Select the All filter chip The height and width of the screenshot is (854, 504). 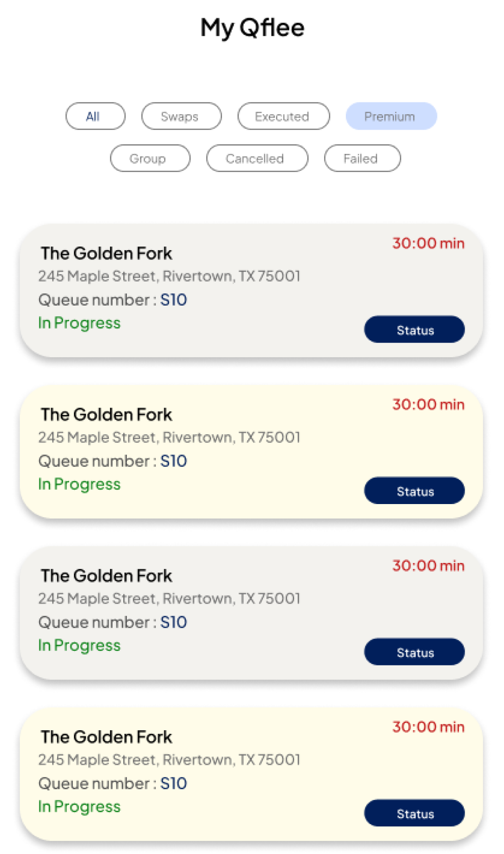click(x=95, y=116)
